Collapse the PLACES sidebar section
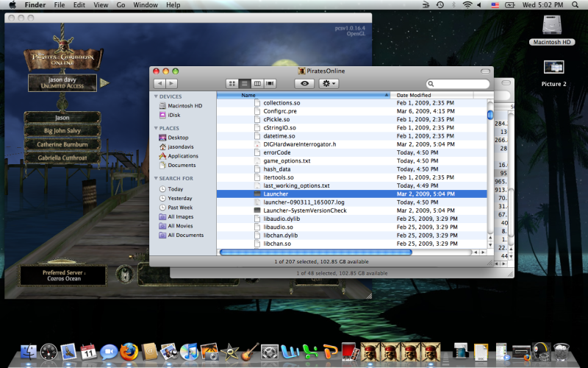The height and width of the screenshot is (368, 588). click(x=156, y=128)
